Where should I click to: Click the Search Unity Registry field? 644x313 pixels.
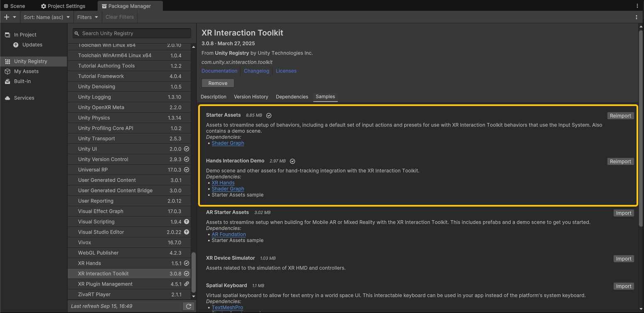pyautogui.click(x=132, y=33)
